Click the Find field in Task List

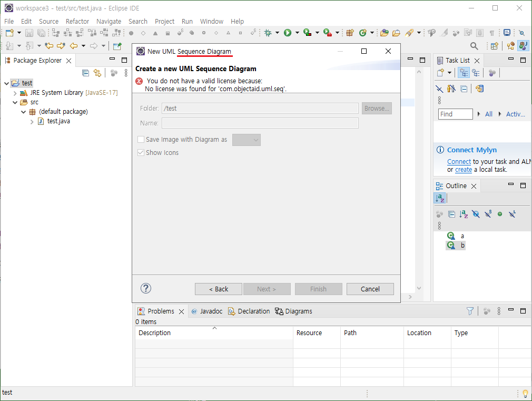455,114
